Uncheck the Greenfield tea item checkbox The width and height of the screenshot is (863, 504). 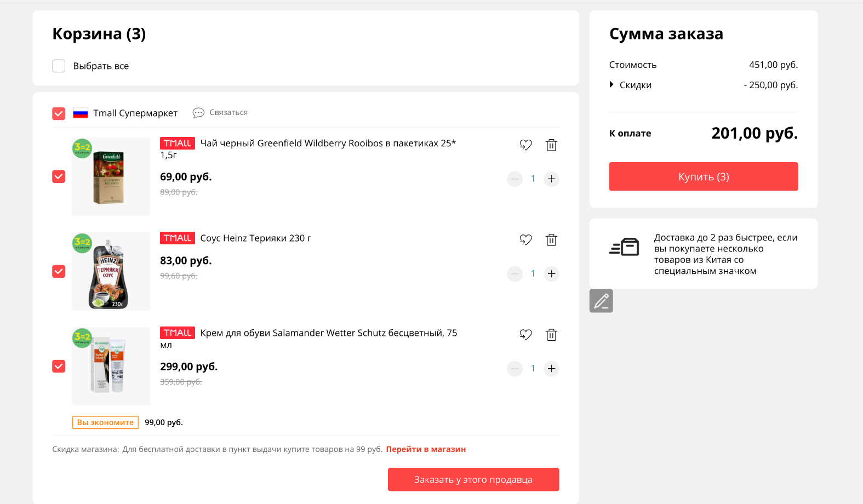tap(59, 176)
